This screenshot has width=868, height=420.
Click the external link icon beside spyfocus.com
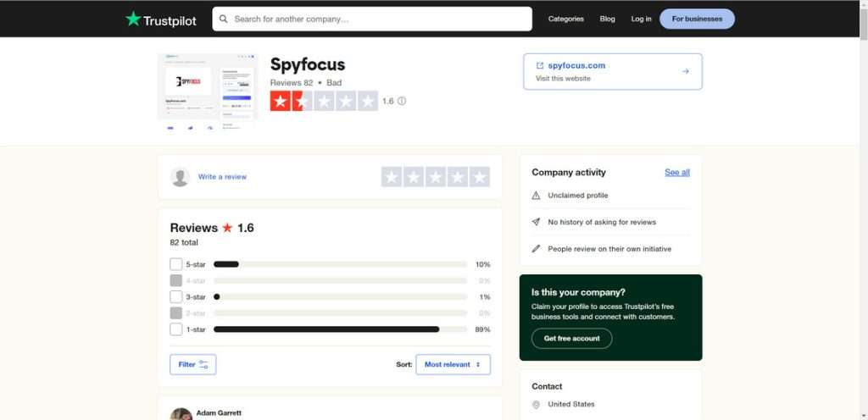[x=540, y=65]
